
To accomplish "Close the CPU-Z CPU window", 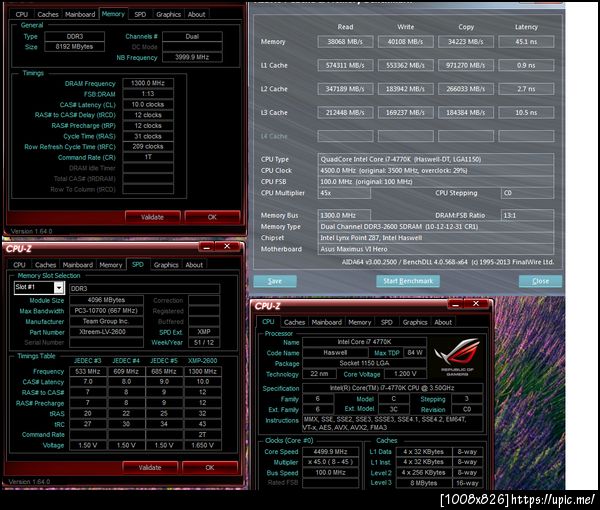I will coord(476,304).
